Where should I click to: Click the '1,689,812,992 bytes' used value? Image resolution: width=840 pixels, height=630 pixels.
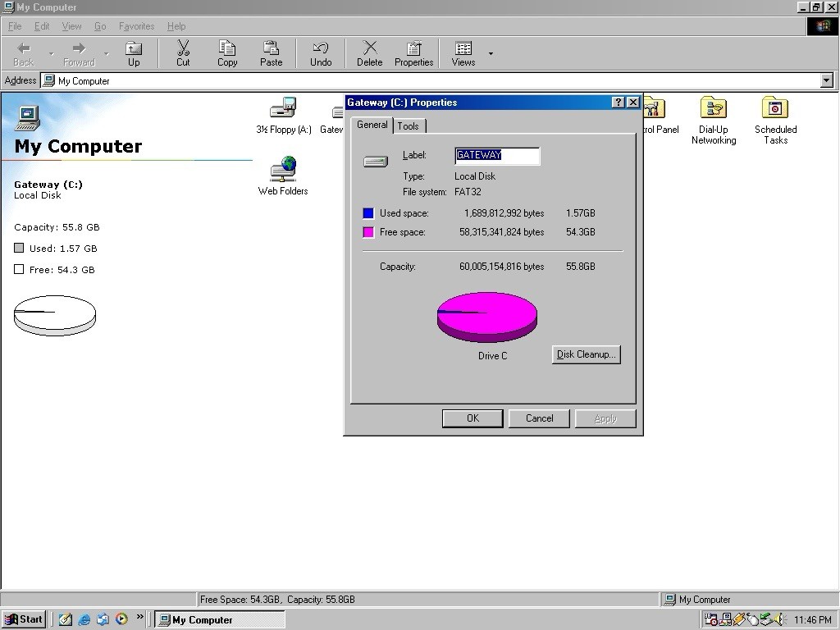click(x=504, y=213)
